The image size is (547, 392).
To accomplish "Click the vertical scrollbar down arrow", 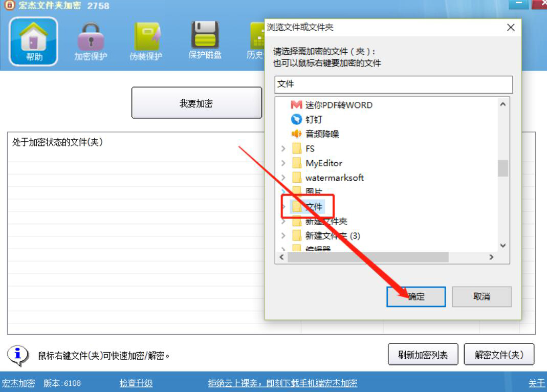I will [x=502, y=246].
